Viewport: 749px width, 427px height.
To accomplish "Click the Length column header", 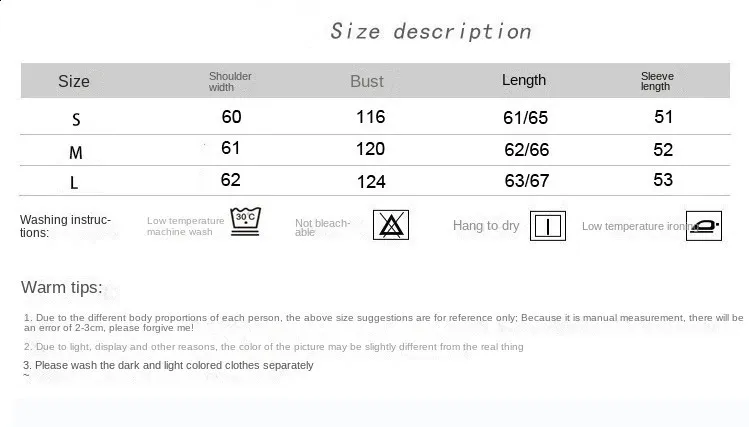I will click(x=524, y=80).
